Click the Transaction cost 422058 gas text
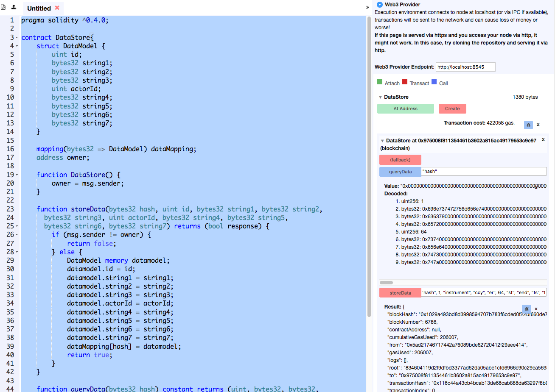The height and width of the screenshot is (392, 555). (479, 123)
